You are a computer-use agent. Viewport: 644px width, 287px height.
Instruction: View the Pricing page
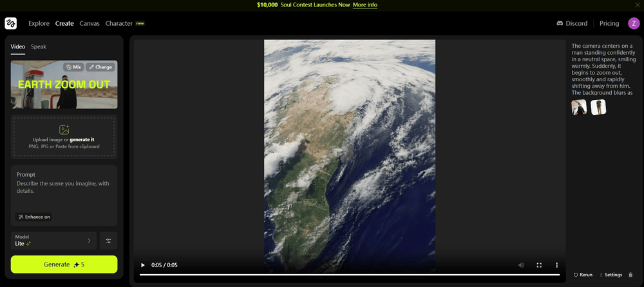(609, 23)
